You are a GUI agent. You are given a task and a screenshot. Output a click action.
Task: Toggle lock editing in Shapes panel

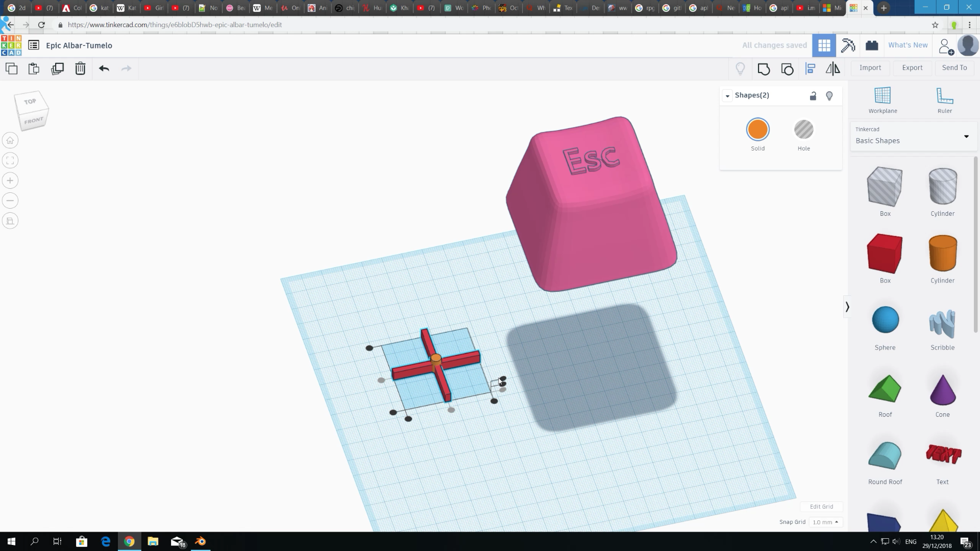(x=813, y=95)
